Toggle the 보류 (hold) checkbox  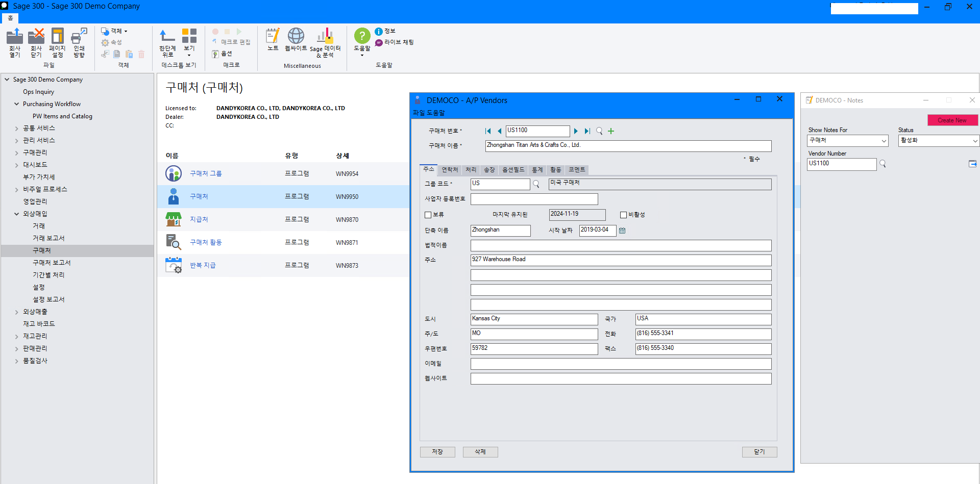pos(428,215)
